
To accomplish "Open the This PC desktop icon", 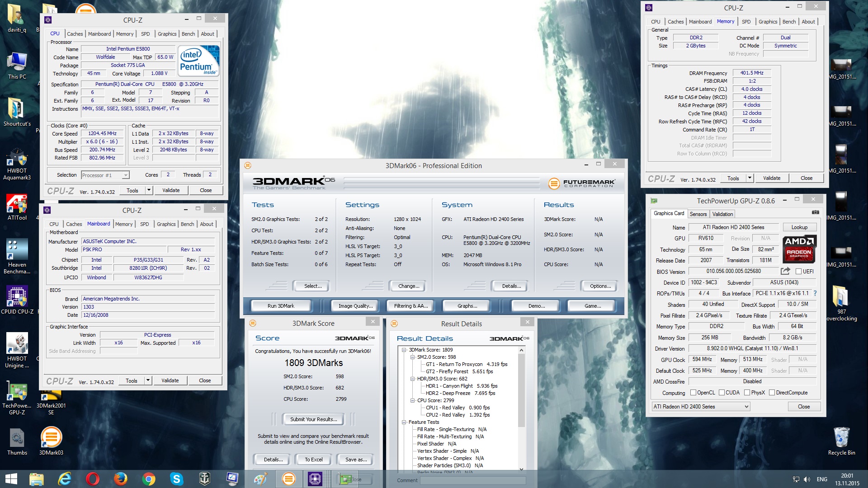I will pos(17,66).
